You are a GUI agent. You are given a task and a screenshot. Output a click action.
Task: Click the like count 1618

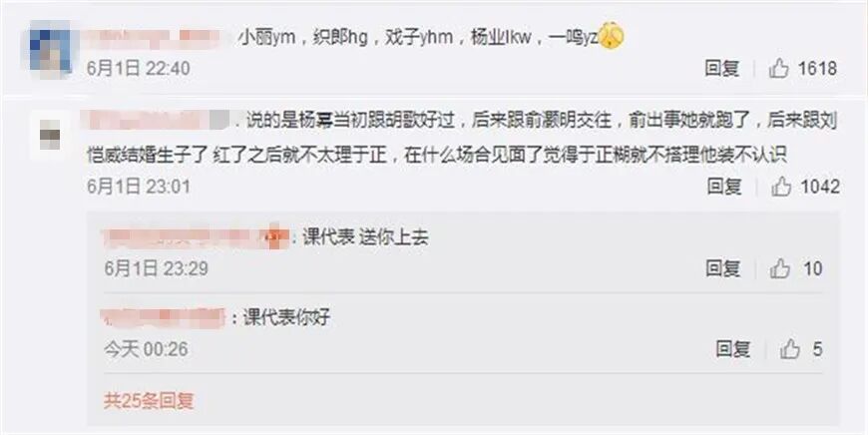[x=816, y=69]
